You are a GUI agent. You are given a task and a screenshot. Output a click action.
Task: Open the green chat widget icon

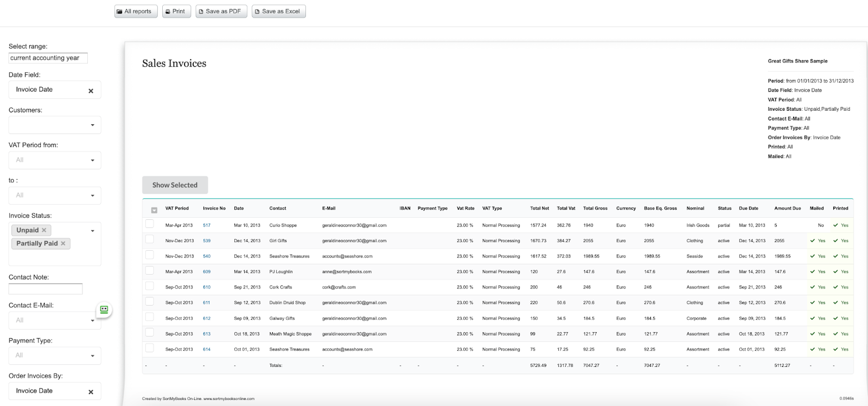(x=104, y=310)
